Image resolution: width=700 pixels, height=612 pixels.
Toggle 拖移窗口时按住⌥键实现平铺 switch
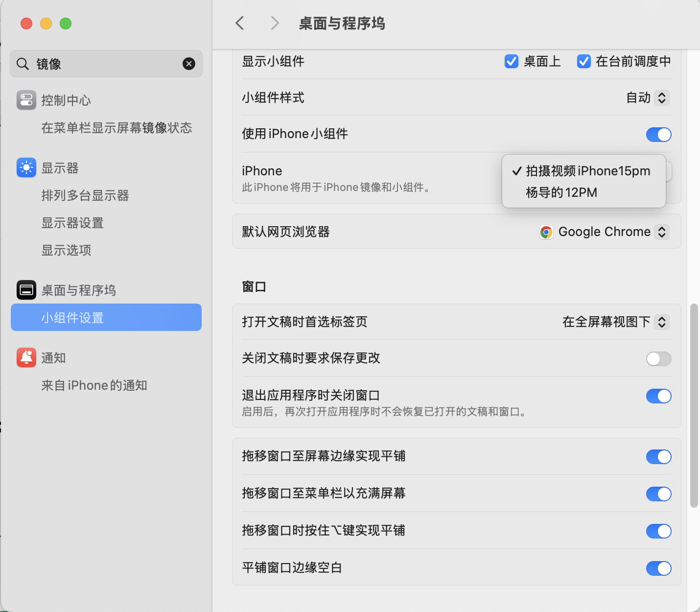658,531
